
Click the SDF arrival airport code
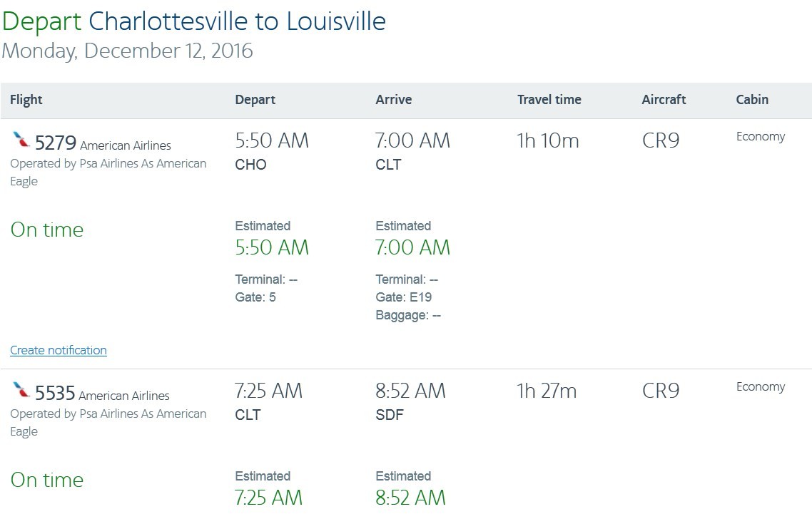(390, 415)
